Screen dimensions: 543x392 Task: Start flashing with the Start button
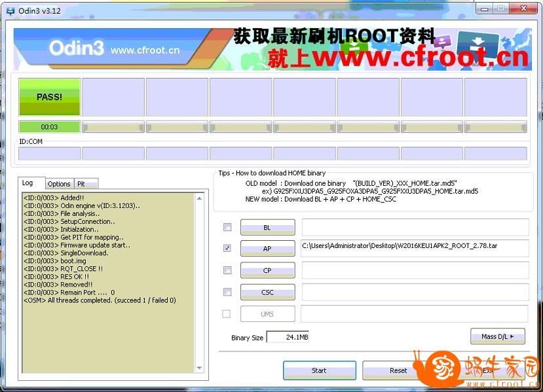[x=319, y=370]
